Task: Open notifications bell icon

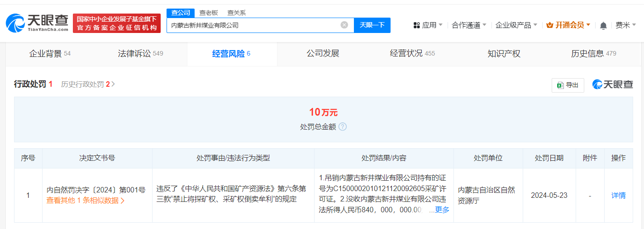Action: pos(603,26)
